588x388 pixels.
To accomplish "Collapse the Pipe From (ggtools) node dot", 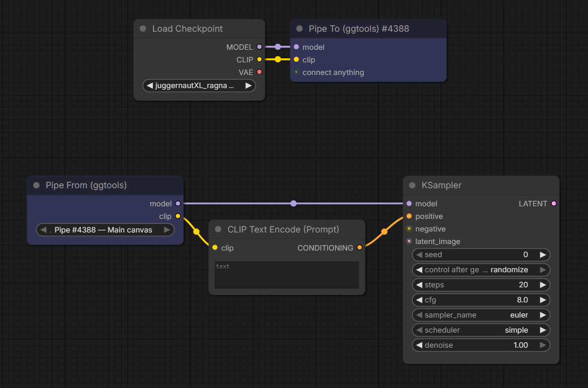I will (x=36, y=185).
